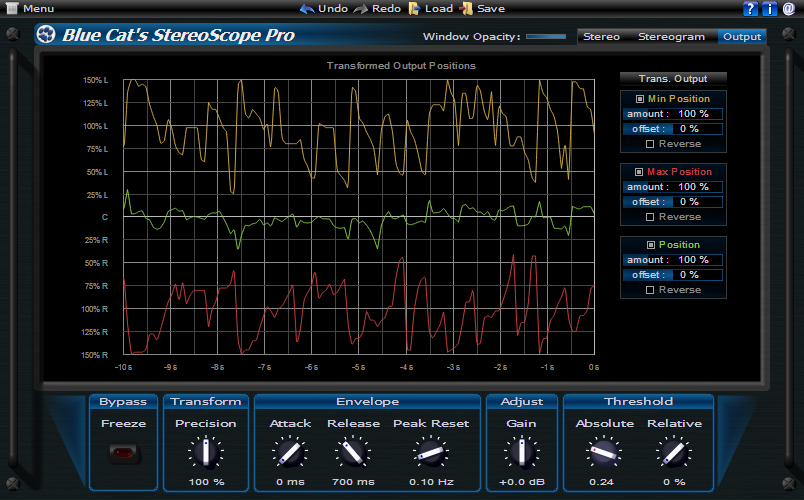This screenshot has width=804, height=500.
Task: Click the Gain knob
Action: [x=521, y=454]
